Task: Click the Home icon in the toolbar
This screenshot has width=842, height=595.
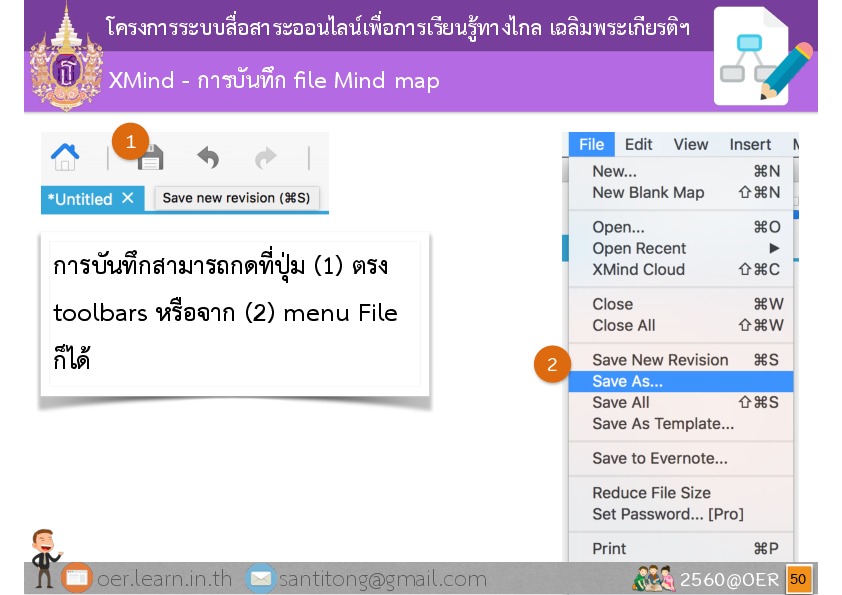Action: pyautogui.click(x=65, y=157)
